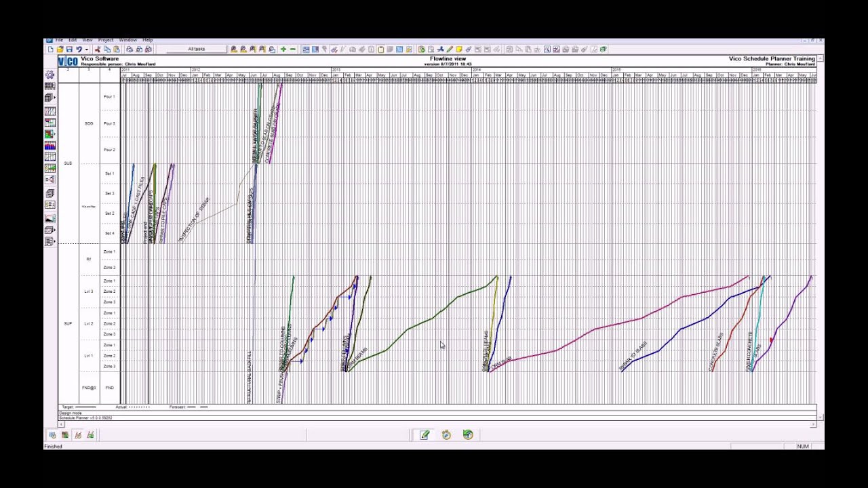Click the 'Lvl 3' location label
The width and height of the screenshot is (868, 488).
(x=89, y=291)
